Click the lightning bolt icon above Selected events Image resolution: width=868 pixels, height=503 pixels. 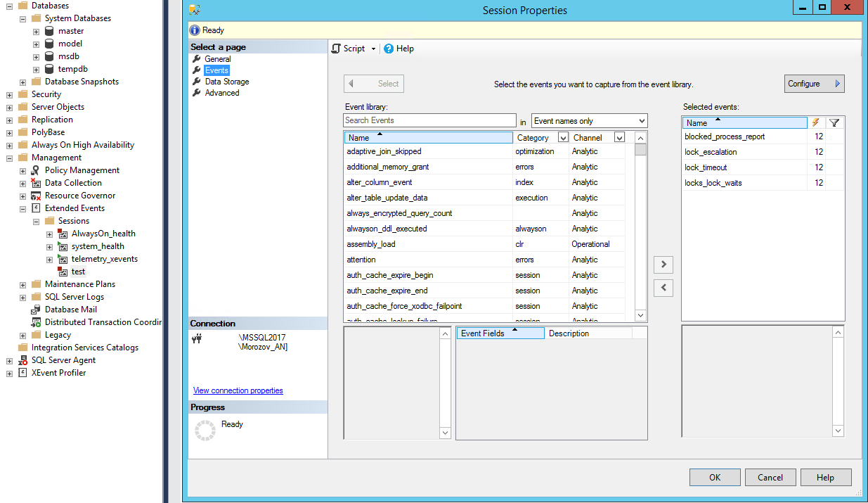point(816,122)
